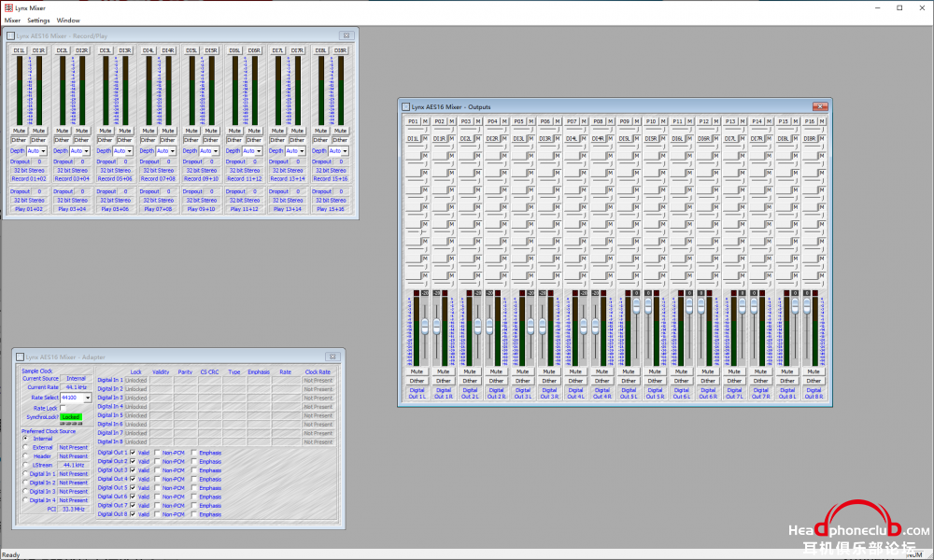Check Emphasis for Digital Out 3
Screen dimensions: 934x560
pos(194,470)
